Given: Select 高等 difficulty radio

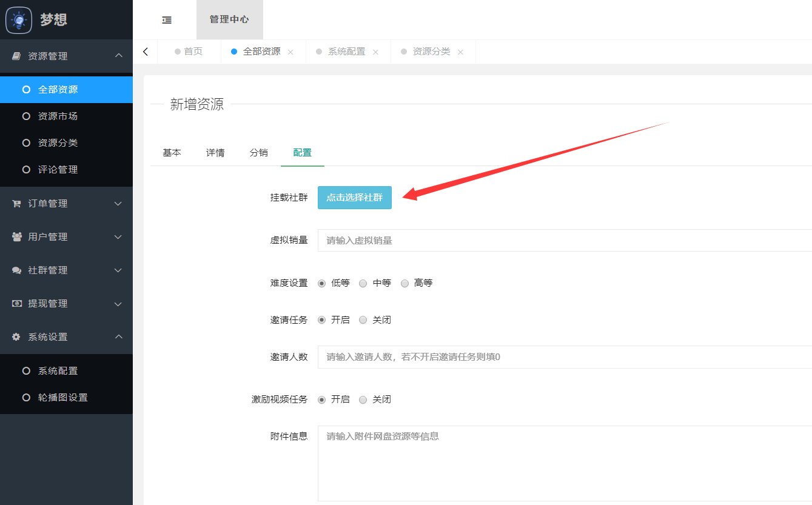Looking at the screenshot, I should [405, 283].
